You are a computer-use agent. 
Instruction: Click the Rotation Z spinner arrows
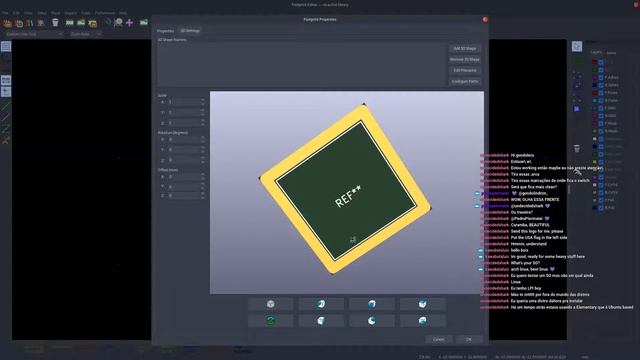click(x=202, y=160)
